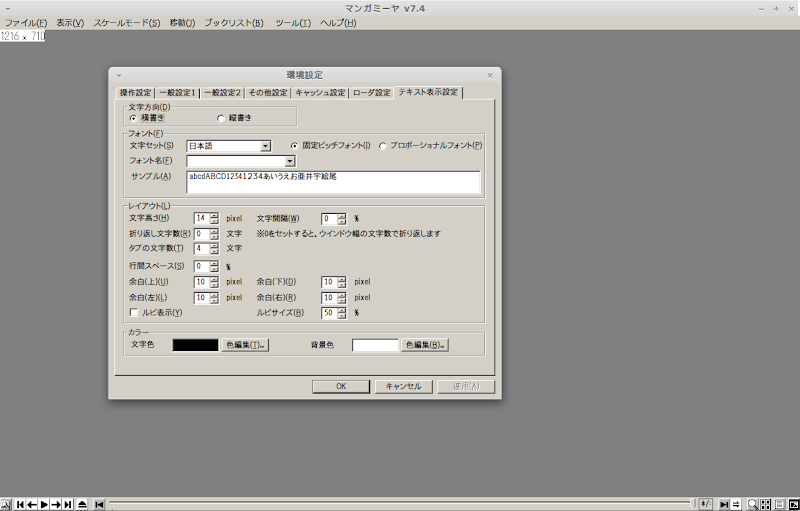Switch to 一般設定1 tab
Viewport: 800px width, 511px height.
177,93
